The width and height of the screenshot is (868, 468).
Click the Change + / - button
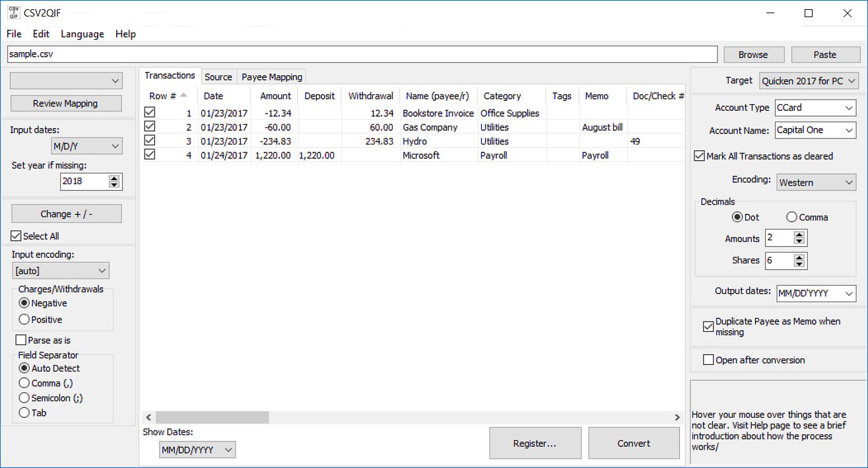(x=65, y=214)
